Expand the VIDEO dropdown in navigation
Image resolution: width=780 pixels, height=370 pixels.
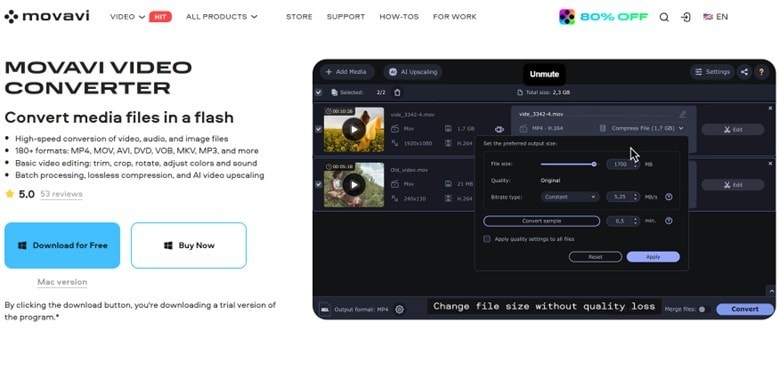(128, 16)
